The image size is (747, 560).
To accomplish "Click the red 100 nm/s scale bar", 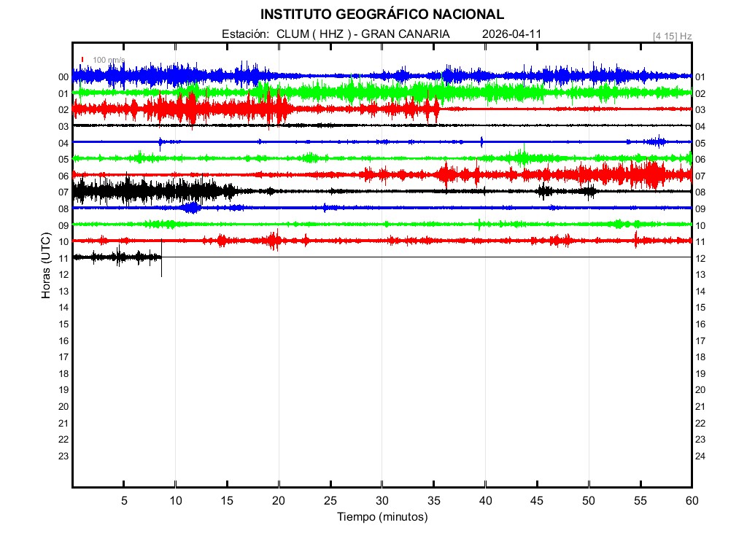I will point(82,60).
